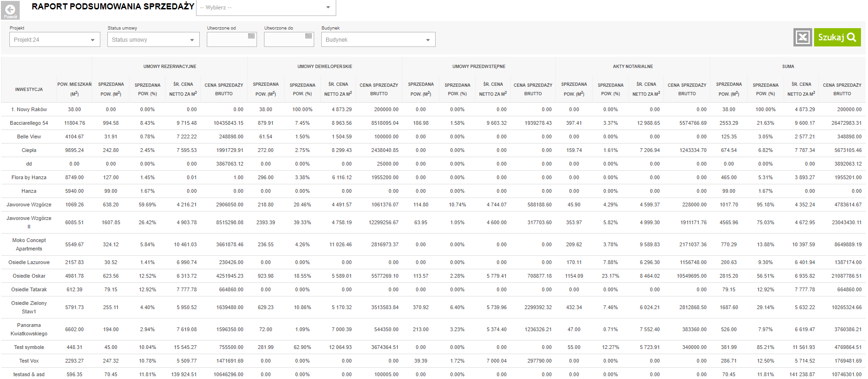Select the Moko Concept Apartments row name

pyautogui.click(x=29, y=244)
